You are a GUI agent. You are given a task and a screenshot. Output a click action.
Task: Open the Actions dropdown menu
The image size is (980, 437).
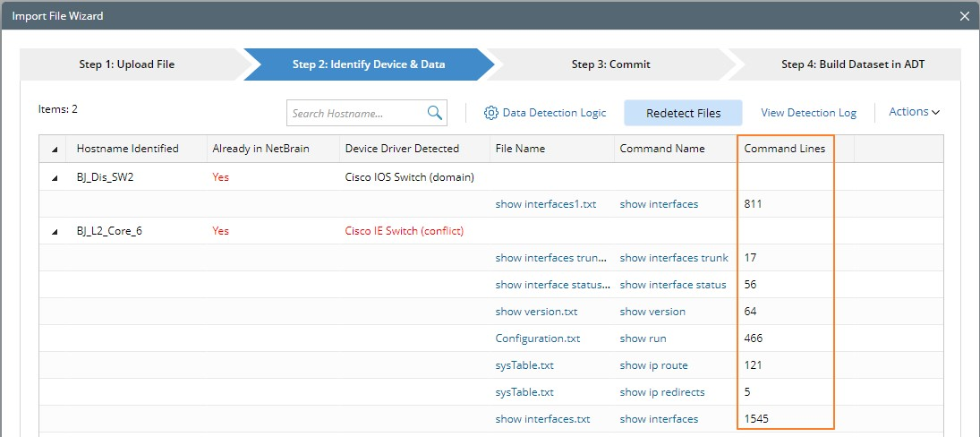914,112
